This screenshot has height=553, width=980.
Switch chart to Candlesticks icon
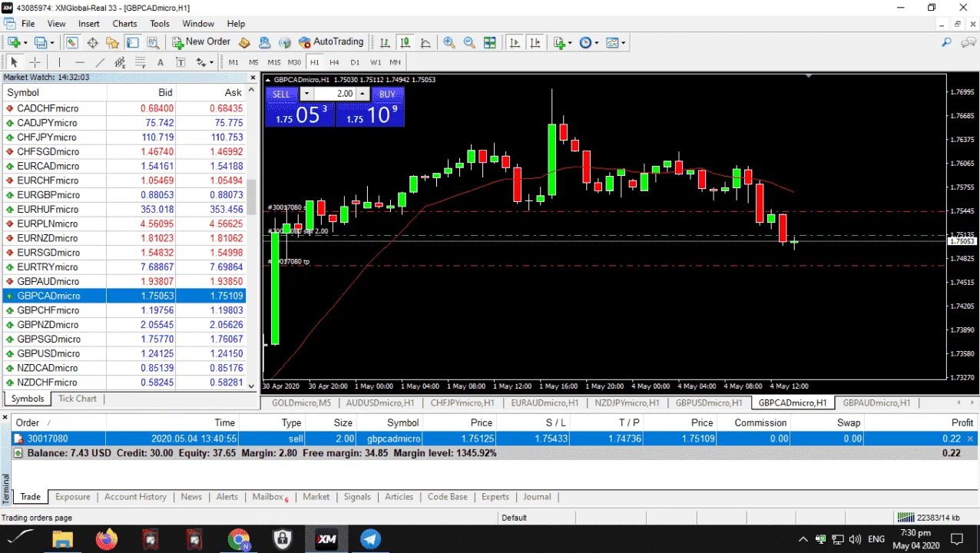pos(405,42)
